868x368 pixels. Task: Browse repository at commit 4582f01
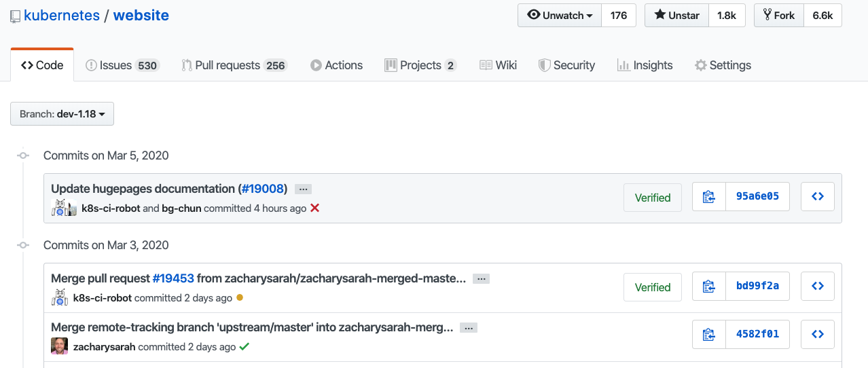click(x=818, y=334)
